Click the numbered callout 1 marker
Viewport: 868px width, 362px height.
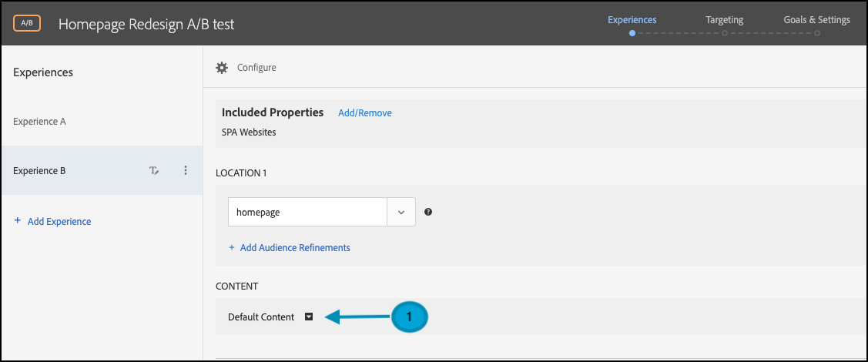[x=409, y=317]
